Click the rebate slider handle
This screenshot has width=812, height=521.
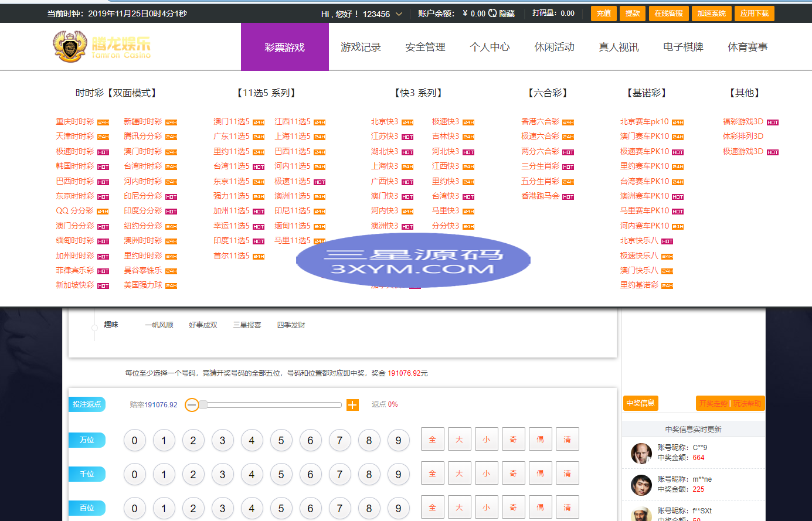click(203, 405)
